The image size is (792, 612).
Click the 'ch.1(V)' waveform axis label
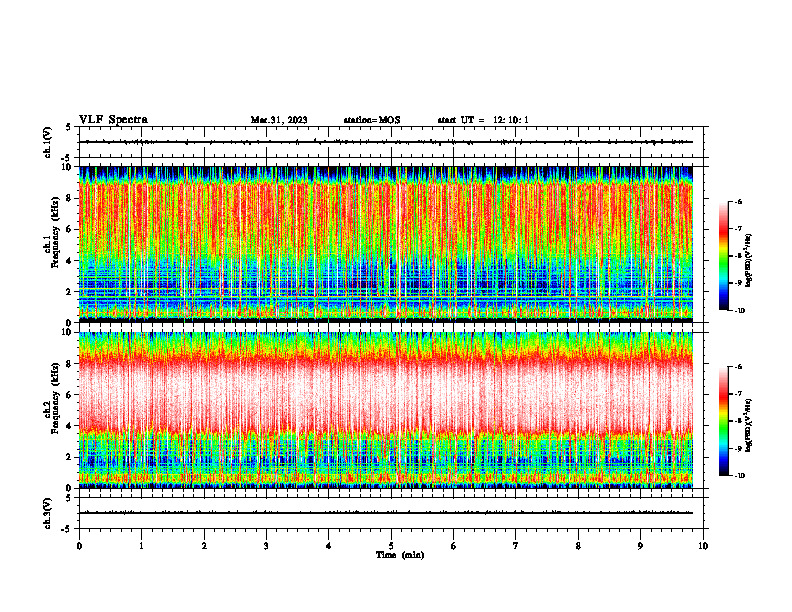[x=48, y=142]
